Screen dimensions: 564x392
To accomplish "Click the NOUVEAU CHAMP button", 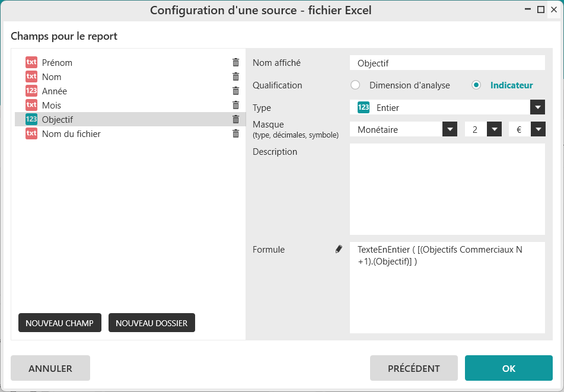I will tap(60, 323).
